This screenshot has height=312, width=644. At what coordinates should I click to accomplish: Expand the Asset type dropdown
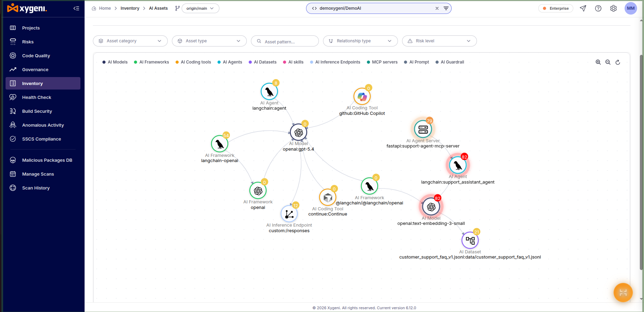209,41
